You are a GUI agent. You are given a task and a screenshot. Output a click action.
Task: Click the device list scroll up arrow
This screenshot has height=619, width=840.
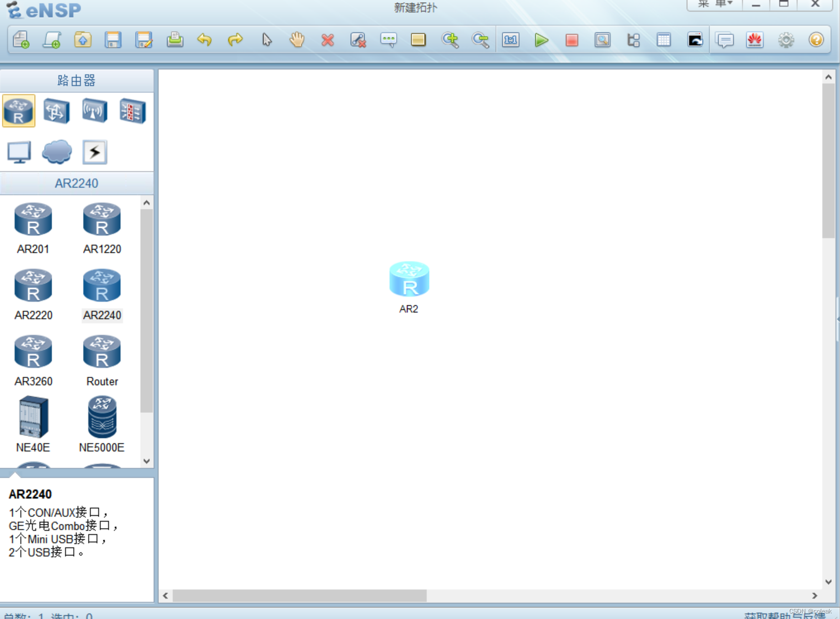click(147, 203)
